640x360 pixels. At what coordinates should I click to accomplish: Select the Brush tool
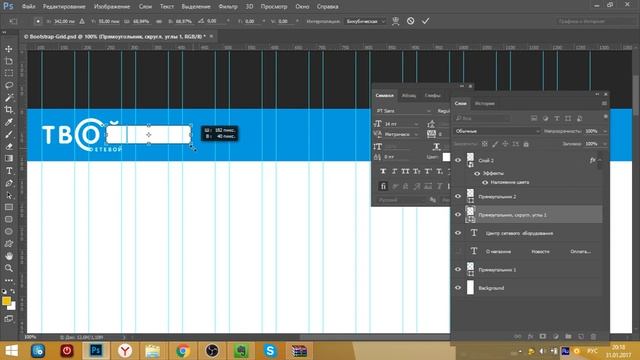click(x=9, y=134)
